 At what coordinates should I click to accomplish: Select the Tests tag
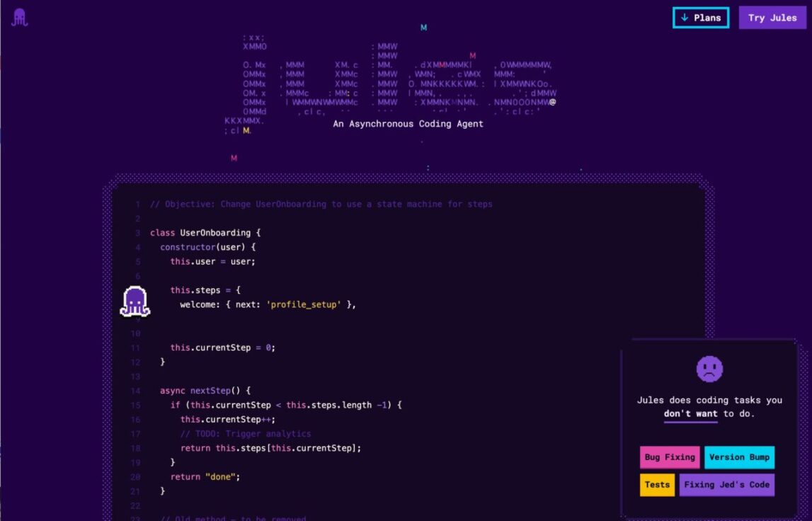click(656, 485)
